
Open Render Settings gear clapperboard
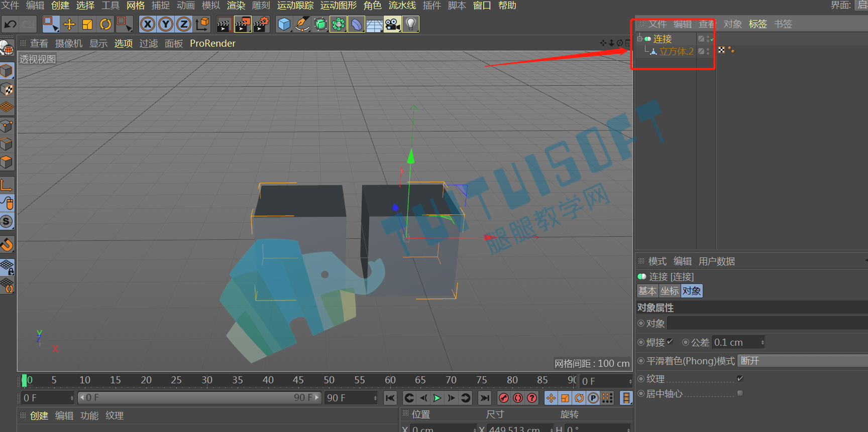pos(261,24)
